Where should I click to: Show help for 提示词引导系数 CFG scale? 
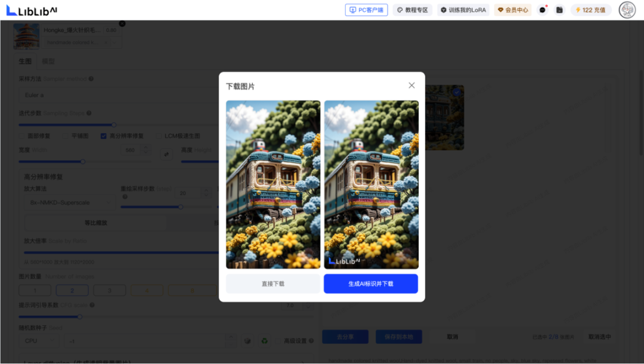92,306
